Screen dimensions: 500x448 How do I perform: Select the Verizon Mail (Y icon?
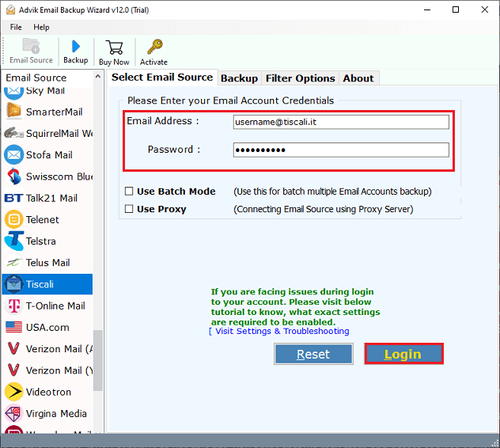13,370
